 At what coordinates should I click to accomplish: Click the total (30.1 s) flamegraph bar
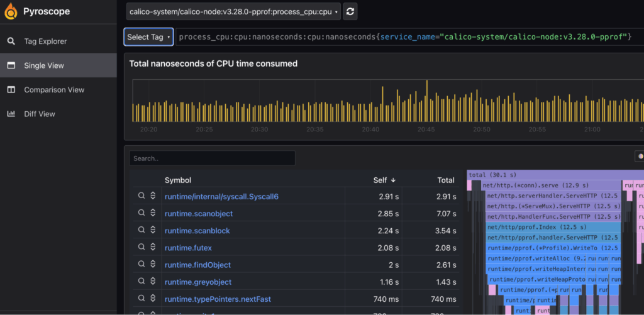coord(555,175)
